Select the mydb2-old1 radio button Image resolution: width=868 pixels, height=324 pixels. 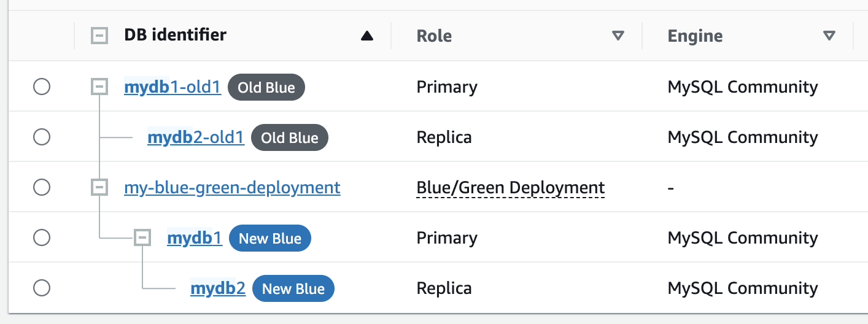[x=42, y=137]
